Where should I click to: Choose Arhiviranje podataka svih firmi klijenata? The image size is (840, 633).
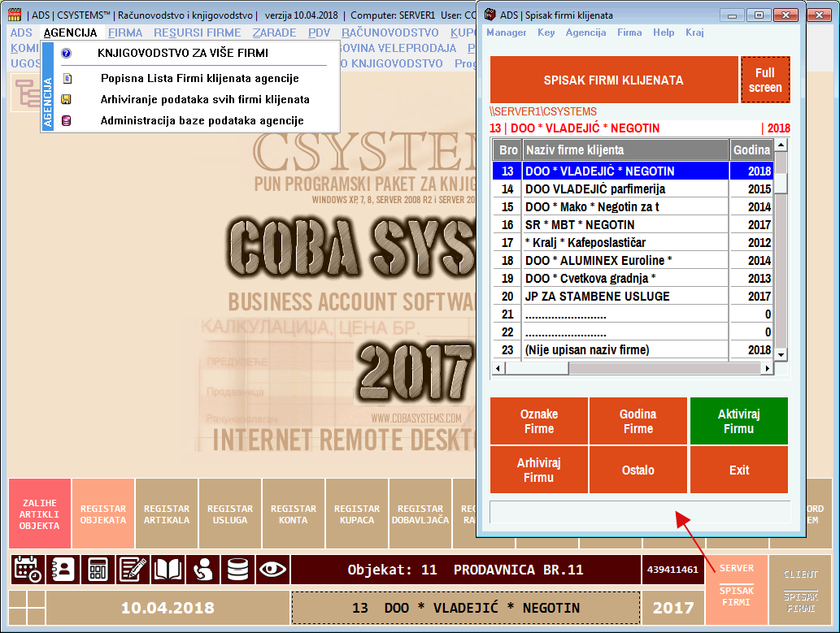coord(205,100)
